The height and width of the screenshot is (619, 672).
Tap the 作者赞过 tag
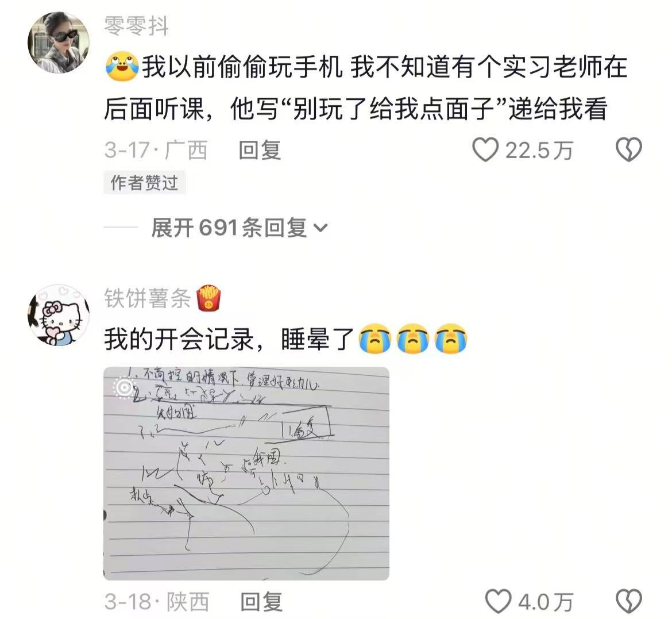click(x=144, y=183)
